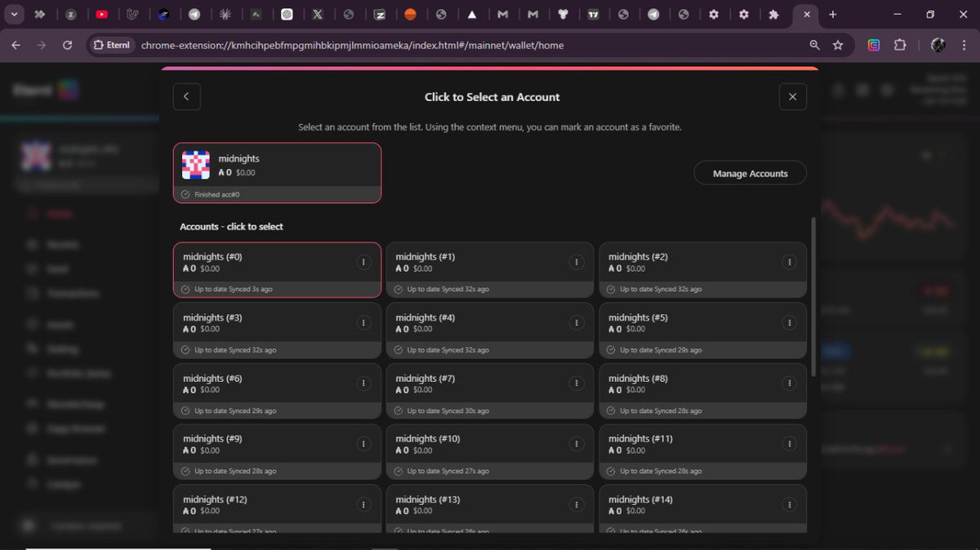This screenshot has width=980, height=550.
Task: Select the midnights wallet card with avatar
Action: [x=278, y=172]
